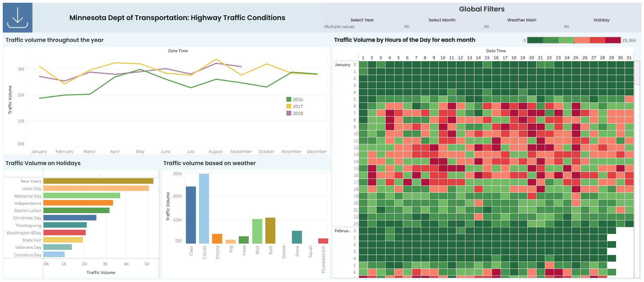Click the Snow weather bar
Image resolution: width=644 pixels, height=282 pixels.
pyautogui.click(x=297, y=237)
